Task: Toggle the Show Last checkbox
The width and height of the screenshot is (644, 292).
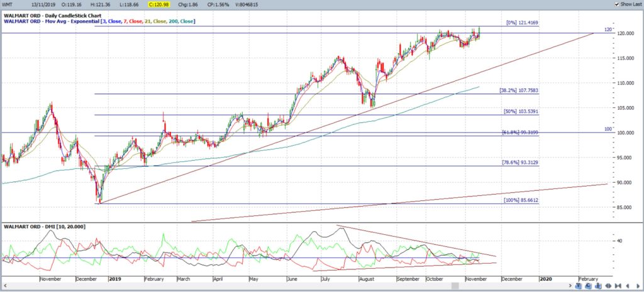Action: (617, 4)
